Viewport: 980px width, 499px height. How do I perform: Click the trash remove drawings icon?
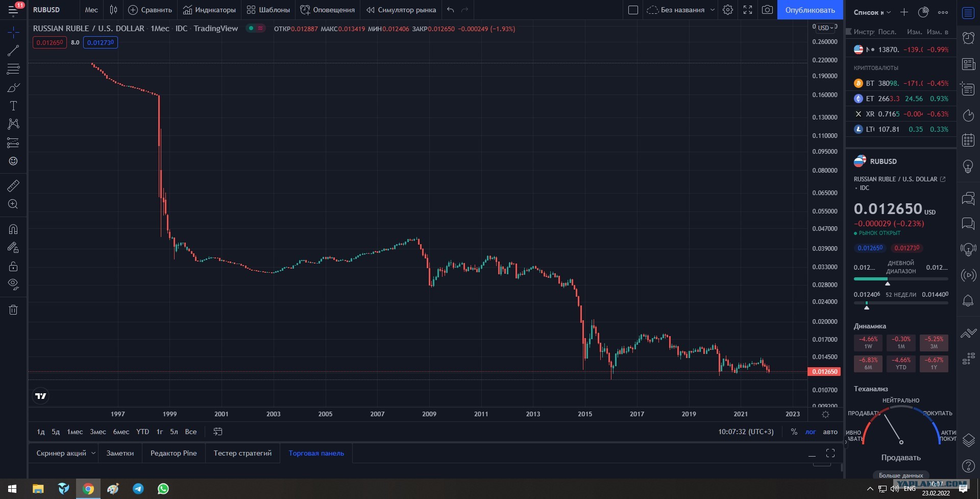click(13, 310)
